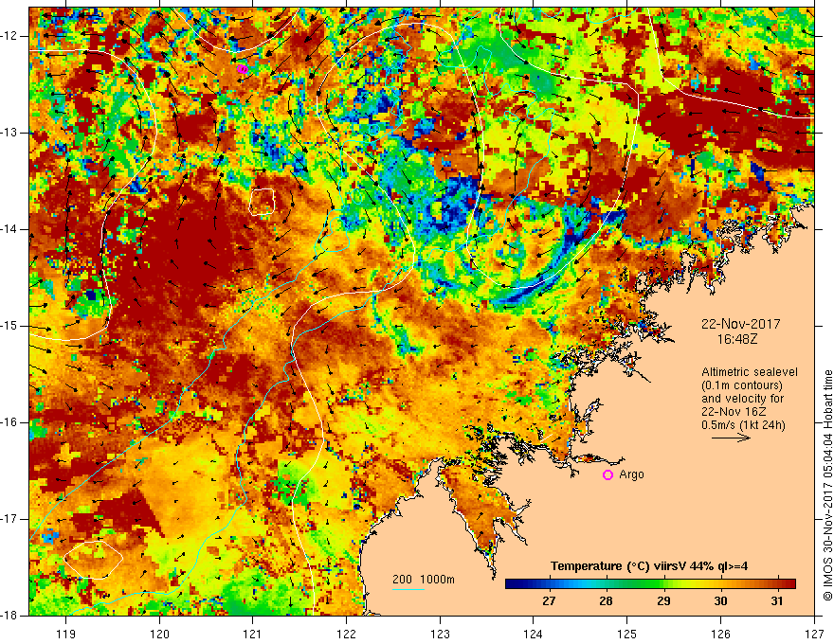Click the '22-Nov-2017' date text
This screenshot has width=834, height=644.
click(x=740, y=324)
